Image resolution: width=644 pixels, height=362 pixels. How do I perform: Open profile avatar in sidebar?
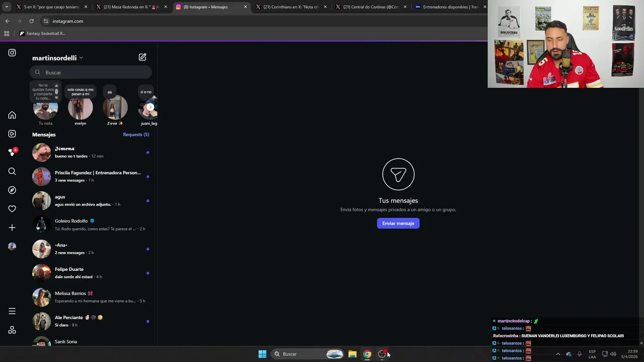(x=12, y=246)
